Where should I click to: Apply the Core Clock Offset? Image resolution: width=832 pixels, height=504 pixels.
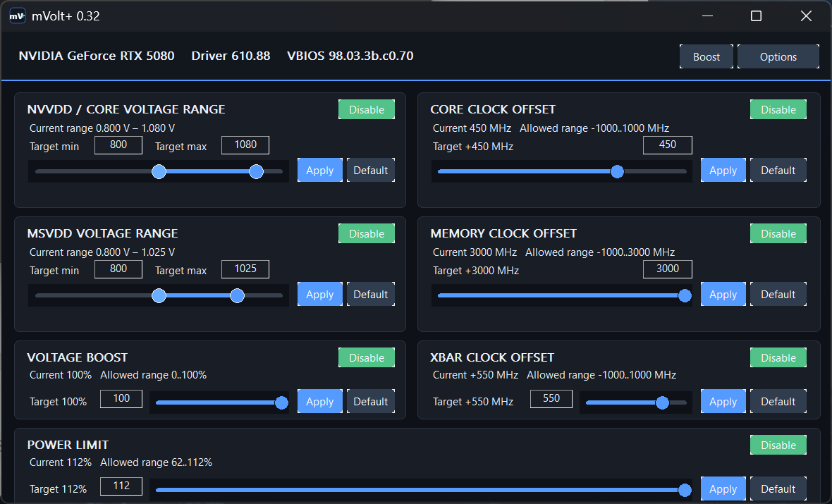click(723, 171)
